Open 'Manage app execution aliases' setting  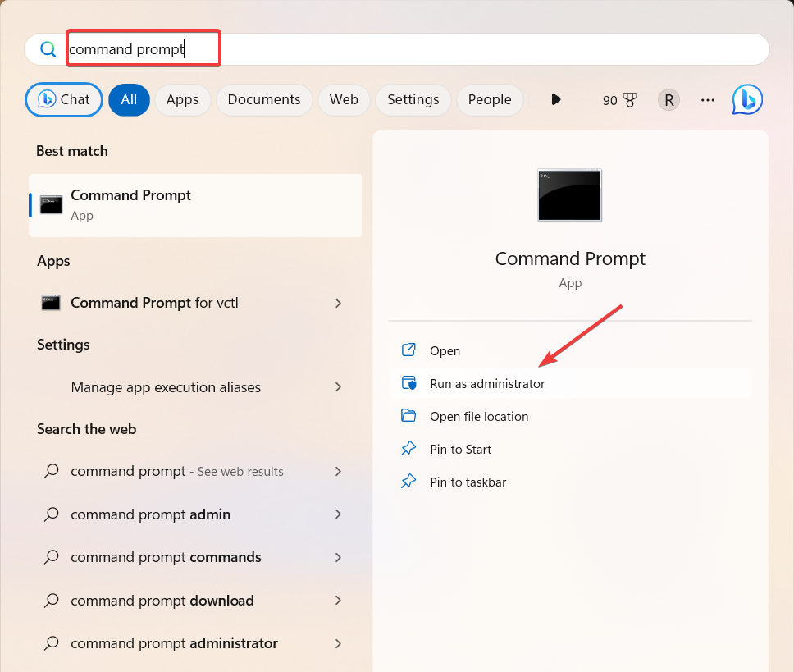coord(195,387)
